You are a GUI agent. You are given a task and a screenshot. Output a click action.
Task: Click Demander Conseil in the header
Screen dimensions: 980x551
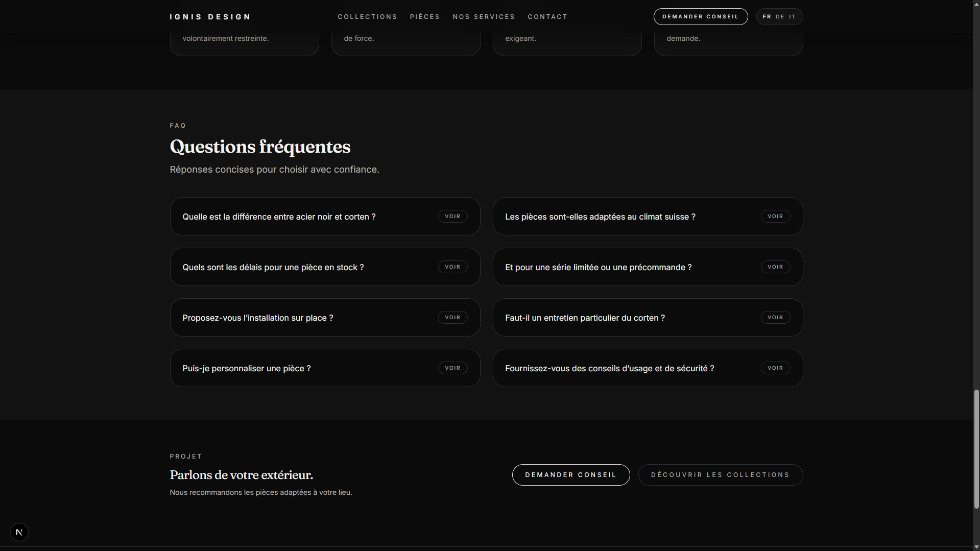point(700,17)
